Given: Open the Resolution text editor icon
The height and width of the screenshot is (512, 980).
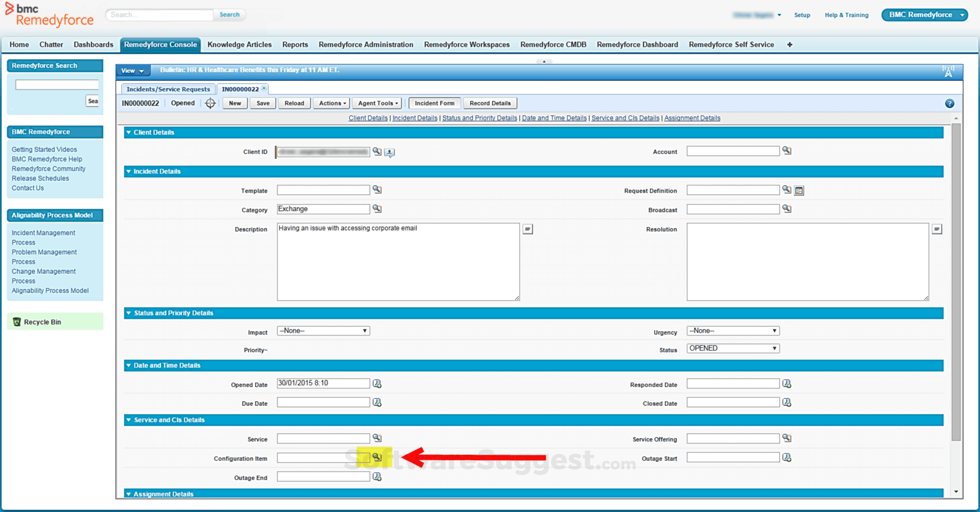Looking at the screenshot, I should tap(937, 229).
